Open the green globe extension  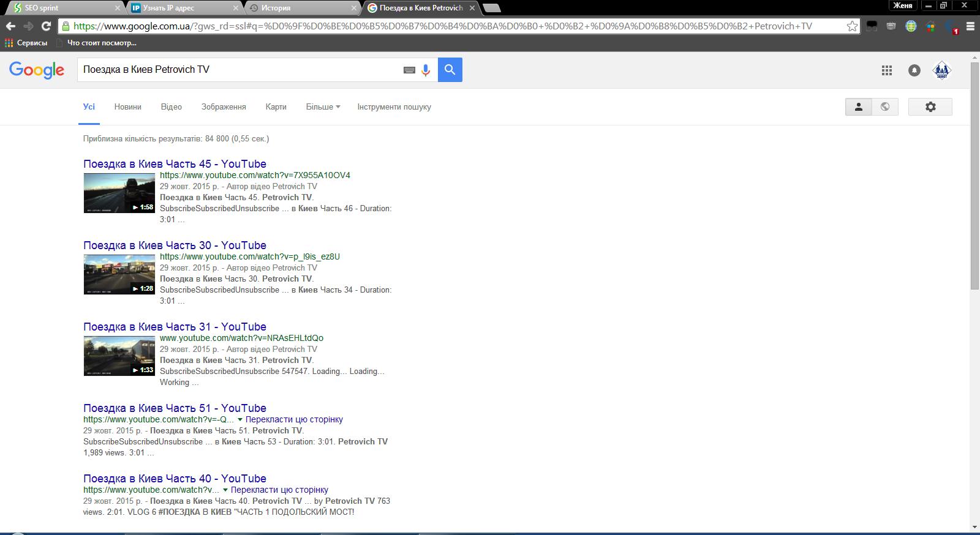click(x=911, y=26)
